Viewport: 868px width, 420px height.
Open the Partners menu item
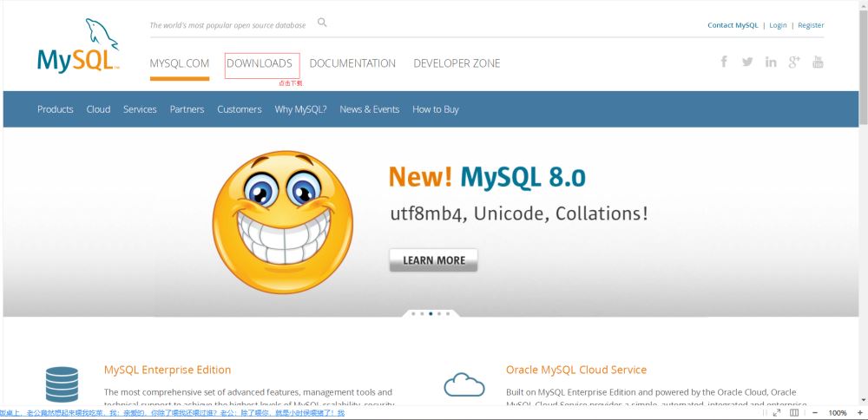(x=187, y=109)
